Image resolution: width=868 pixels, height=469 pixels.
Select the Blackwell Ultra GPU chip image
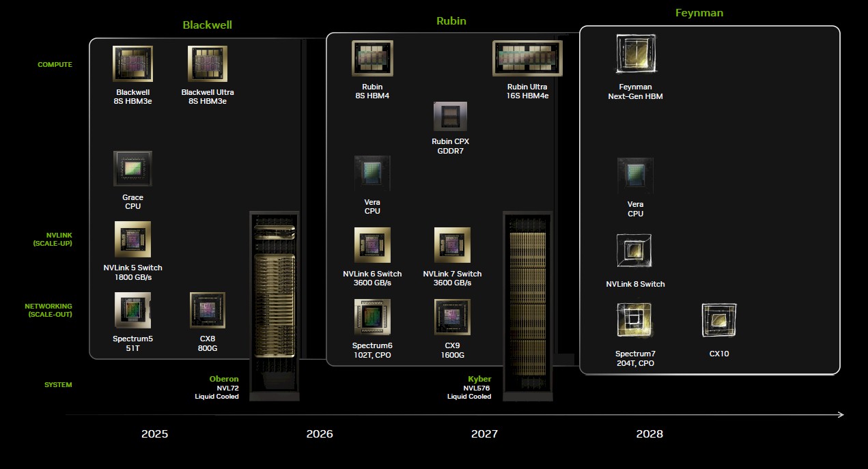click(208, 64)
